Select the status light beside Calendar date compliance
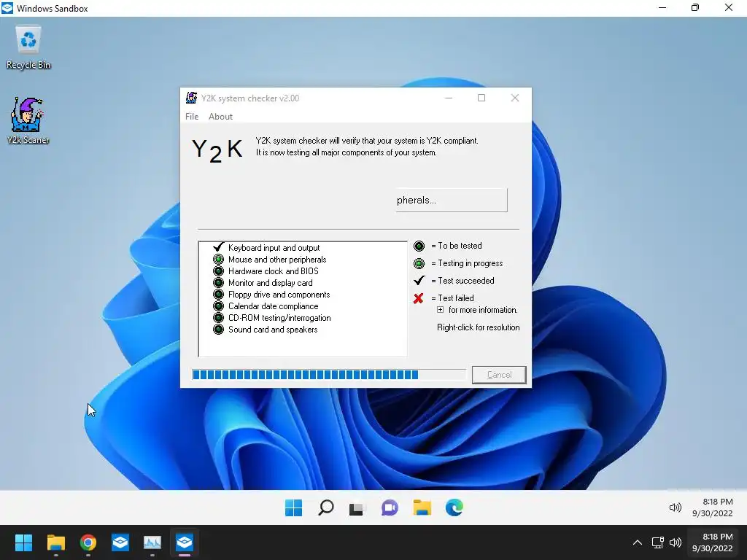The width and height of the screenshot is (747, 560). [x=218, y=306]
